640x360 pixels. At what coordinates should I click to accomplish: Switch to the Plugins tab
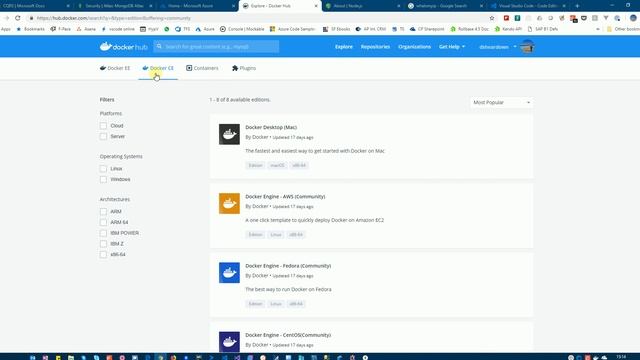click(x=244, y=68)
